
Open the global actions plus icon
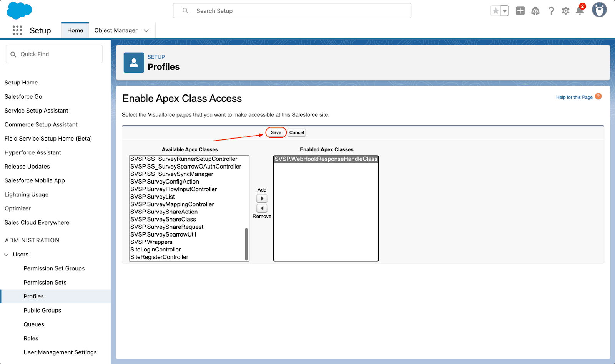click(x=520, y=11)
